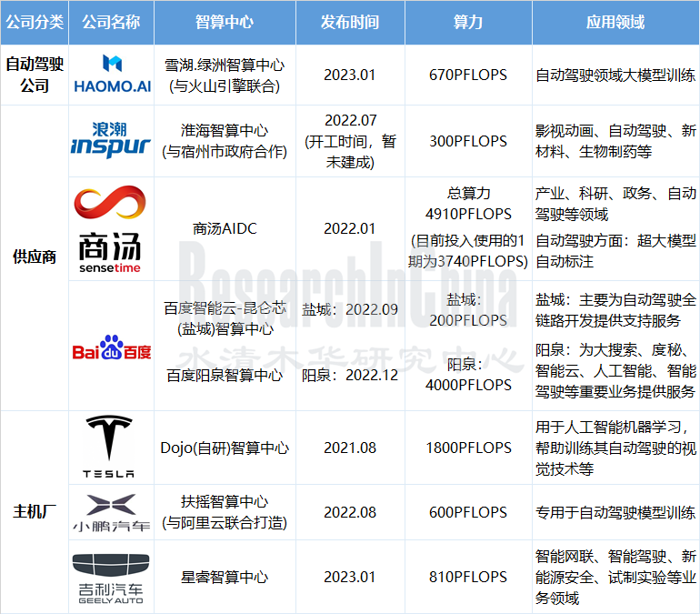The width and height of the screenshot is (700, 614).
Task: Click 产业、科研、政务、自动驾驶等领域 text
Action: [x=615, y=204]
